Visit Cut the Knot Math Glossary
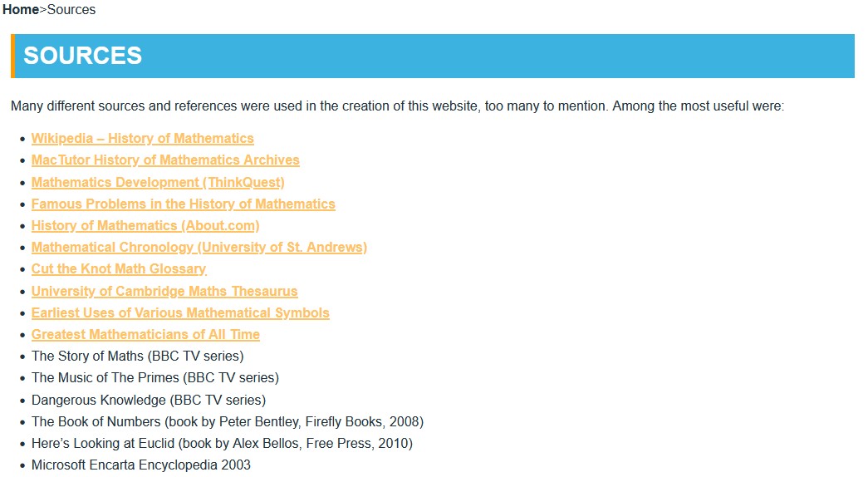Image resolution: width=868 pixels, height=477 pixels. pos(119,268)
